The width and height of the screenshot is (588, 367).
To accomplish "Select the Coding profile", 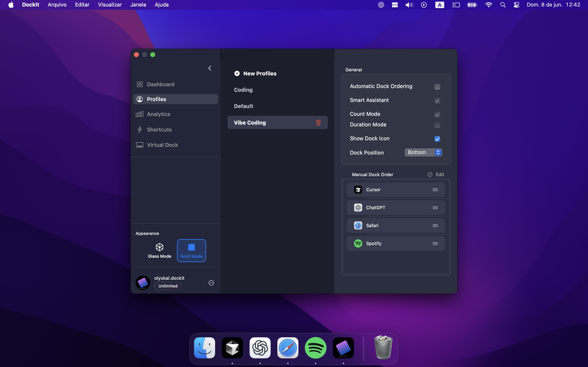I will point(243,90).
